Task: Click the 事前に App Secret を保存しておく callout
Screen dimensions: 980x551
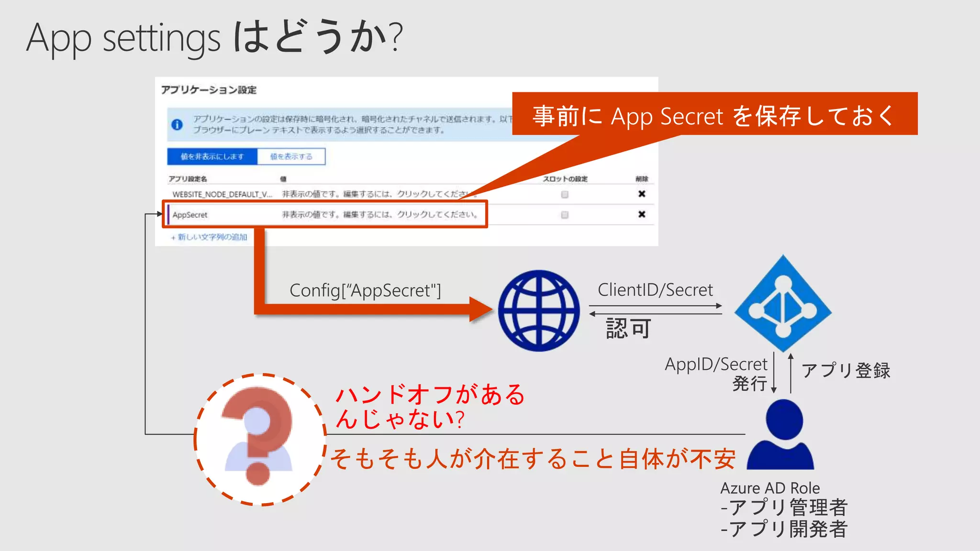Action: coord(715,114)
